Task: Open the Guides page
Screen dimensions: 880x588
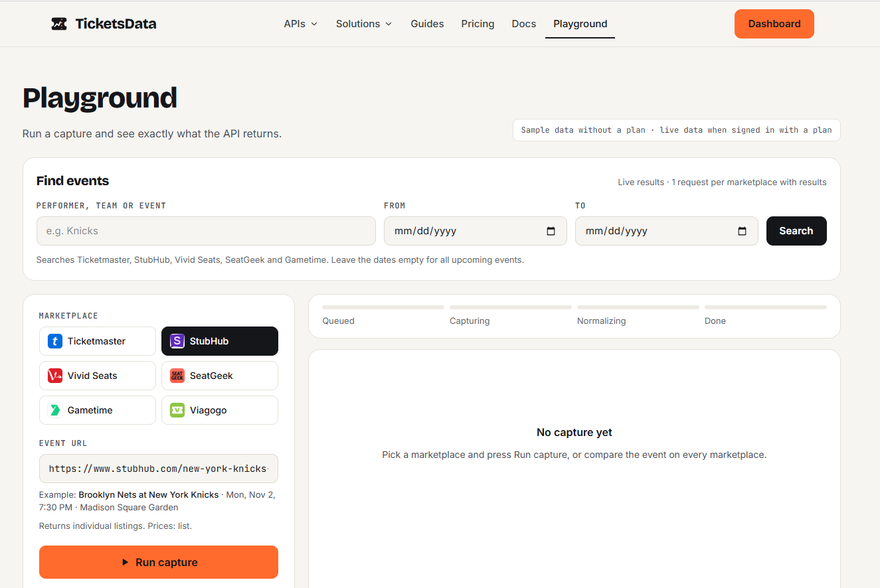Action: 427,24
